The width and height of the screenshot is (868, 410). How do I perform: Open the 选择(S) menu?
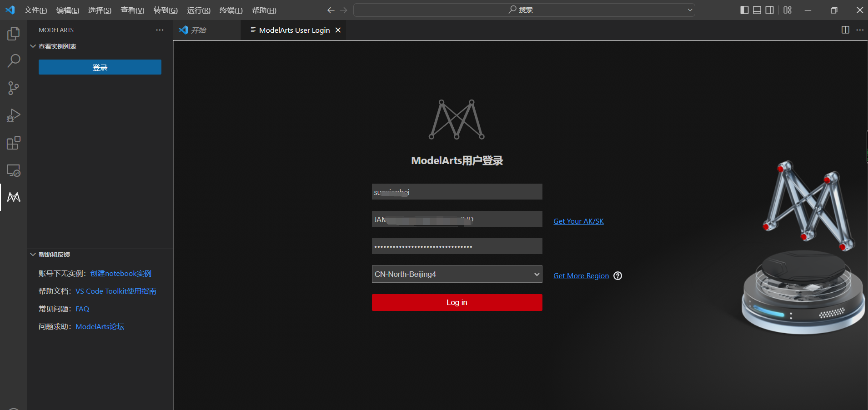[100, 10]
